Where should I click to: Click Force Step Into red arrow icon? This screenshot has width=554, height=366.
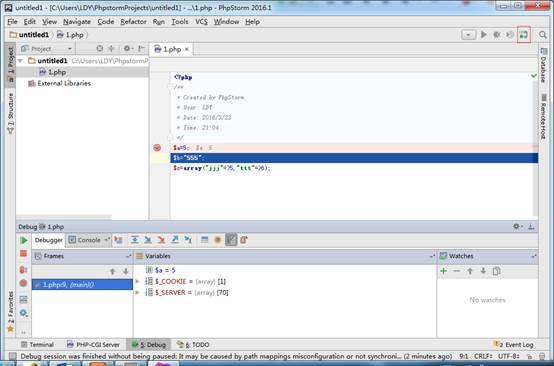pos(161,240)
